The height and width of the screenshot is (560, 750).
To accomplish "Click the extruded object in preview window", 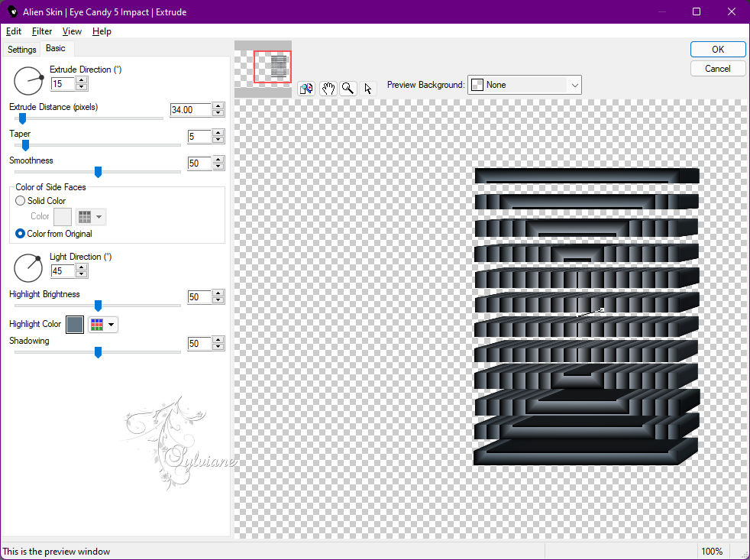I will point(587,316).
